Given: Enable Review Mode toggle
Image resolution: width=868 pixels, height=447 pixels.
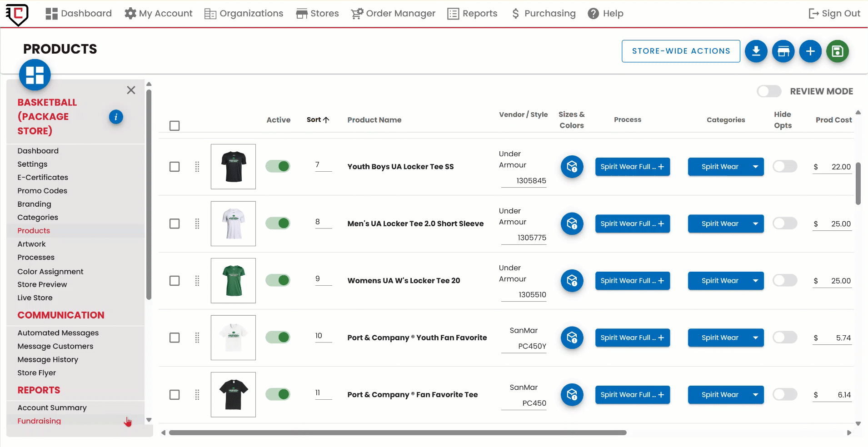Looking at the screenshot, I should (x=769, y=91).
